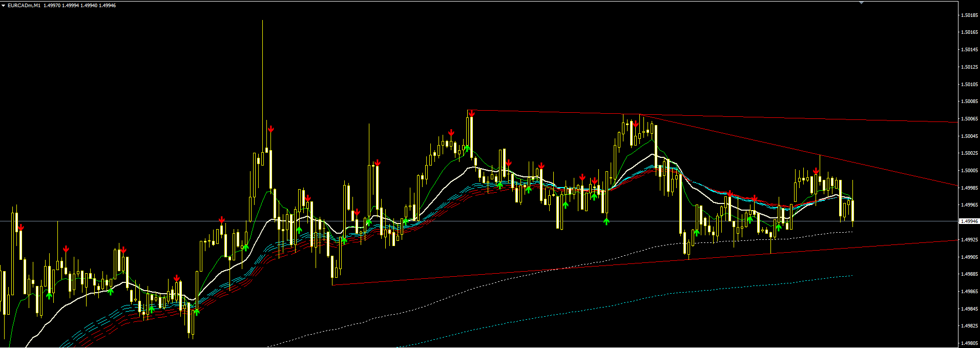This screenshot has width=980, height=348.
Task: Click the 1.50185 price scale label
Action: [x=970, y=15]
